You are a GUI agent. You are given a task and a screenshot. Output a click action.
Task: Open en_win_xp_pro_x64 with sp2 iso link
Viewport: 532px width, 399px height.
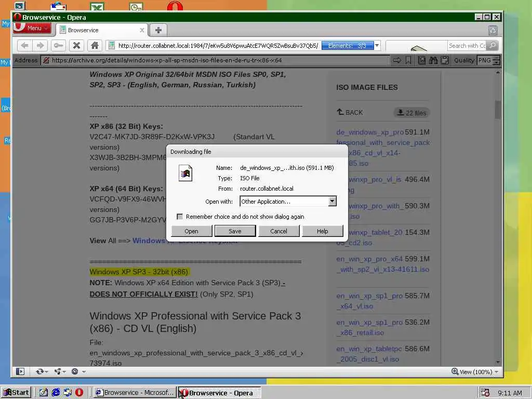383,264
